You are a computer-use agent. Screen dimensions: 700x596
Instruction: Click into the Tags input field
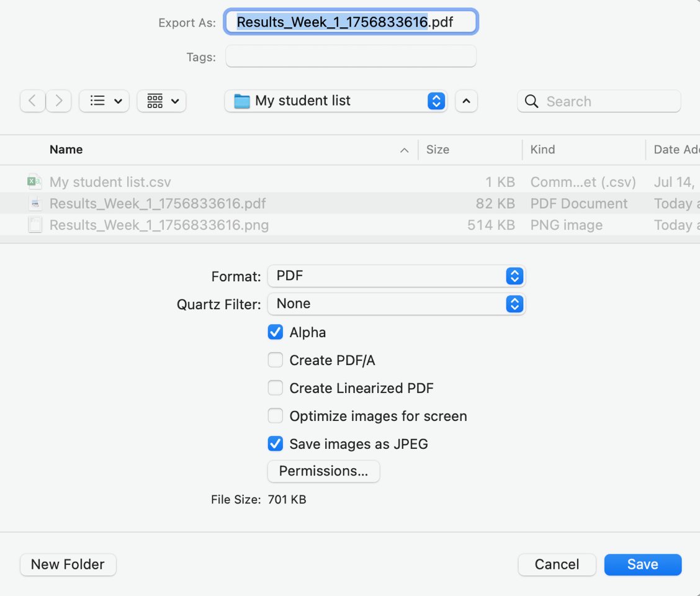tap(351, 56)
